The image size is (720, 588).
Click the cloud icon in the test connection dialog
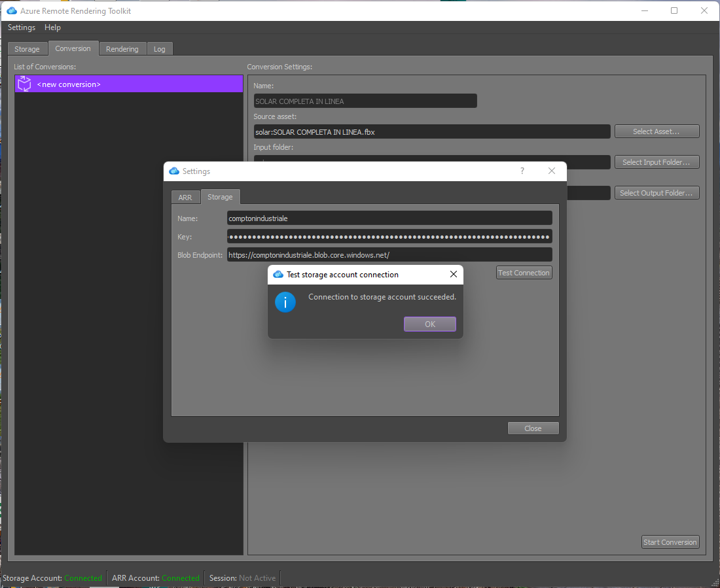[278, 274]
